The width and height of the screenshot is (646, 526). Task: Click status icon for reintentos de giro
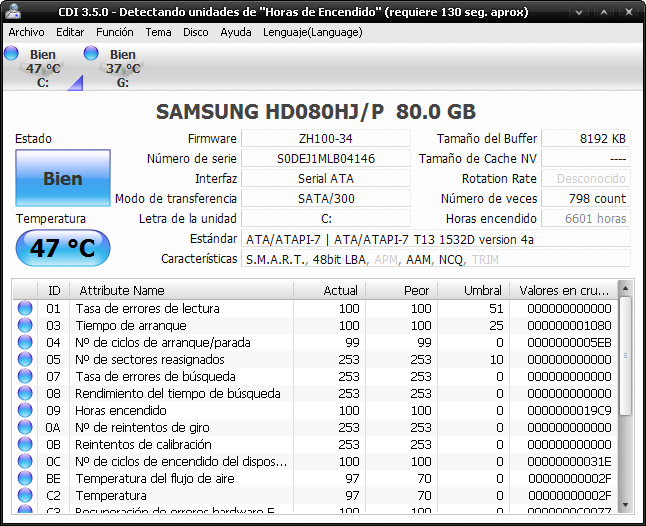(25, 428)
